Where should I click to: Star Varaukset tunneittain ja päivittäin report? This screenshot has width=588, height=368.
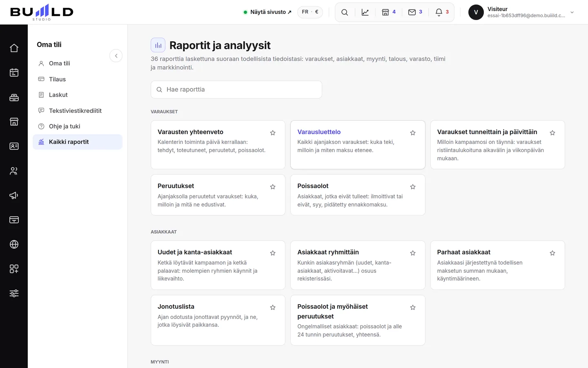pos(552,133)
